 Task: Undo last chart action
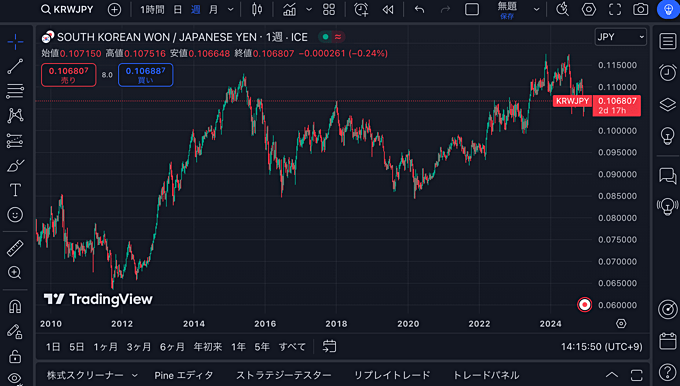(x=419, y=9)
